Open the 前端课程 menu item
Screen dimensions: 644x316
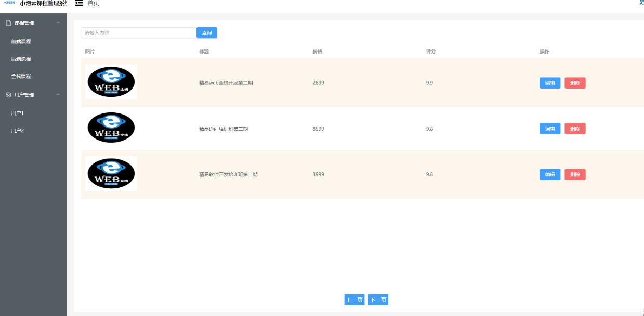point(21,42)
